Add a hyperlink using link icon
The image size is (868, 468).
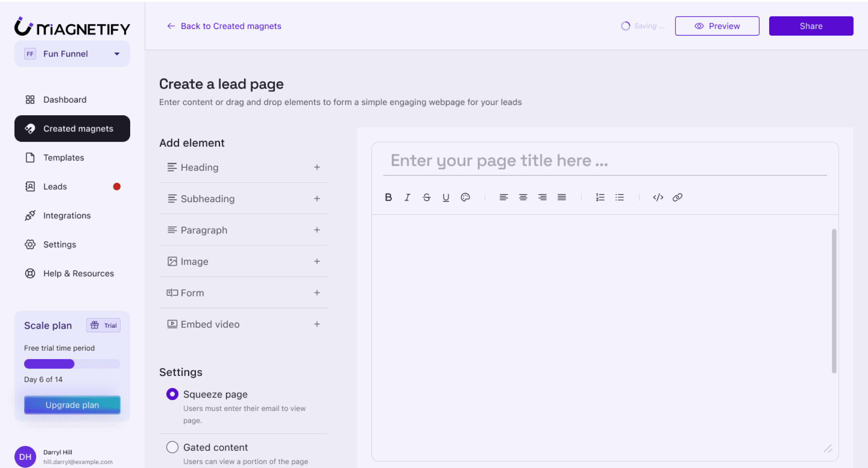coord(677,197)
